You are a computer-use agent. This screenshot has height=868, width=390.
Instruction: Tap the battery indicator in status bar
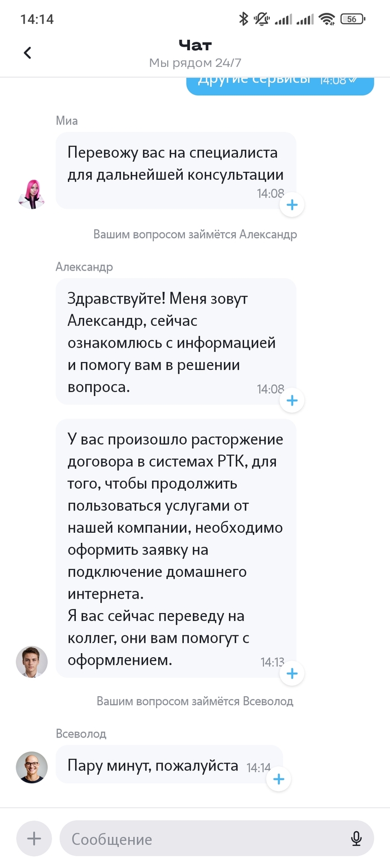point(352,19)
